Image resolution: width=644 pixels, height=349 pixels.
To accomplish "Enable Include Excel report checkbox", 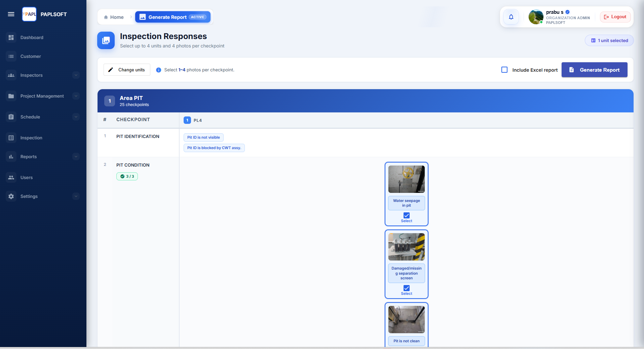I will 504,70.
